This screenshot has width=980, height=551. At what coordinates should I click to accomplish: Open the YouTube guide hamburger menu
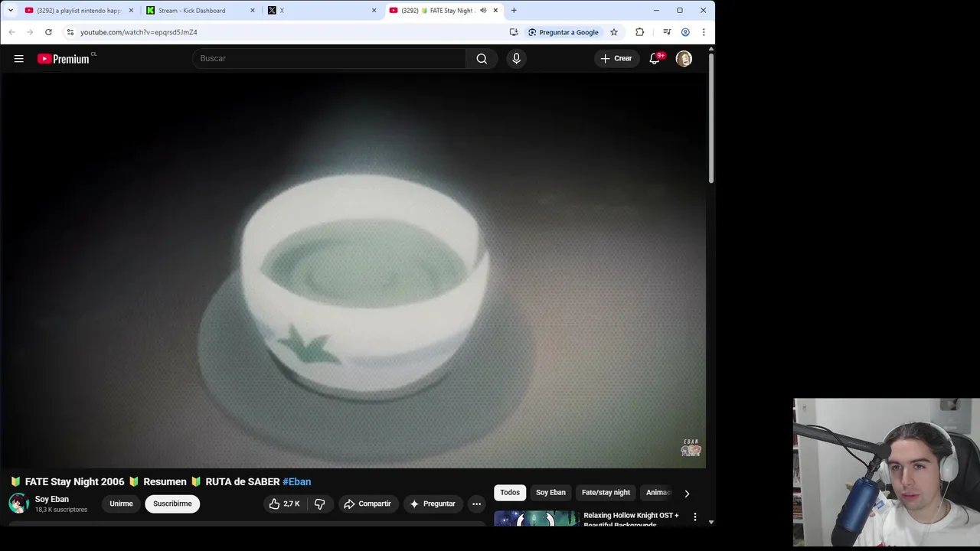(x=19, y=58)
